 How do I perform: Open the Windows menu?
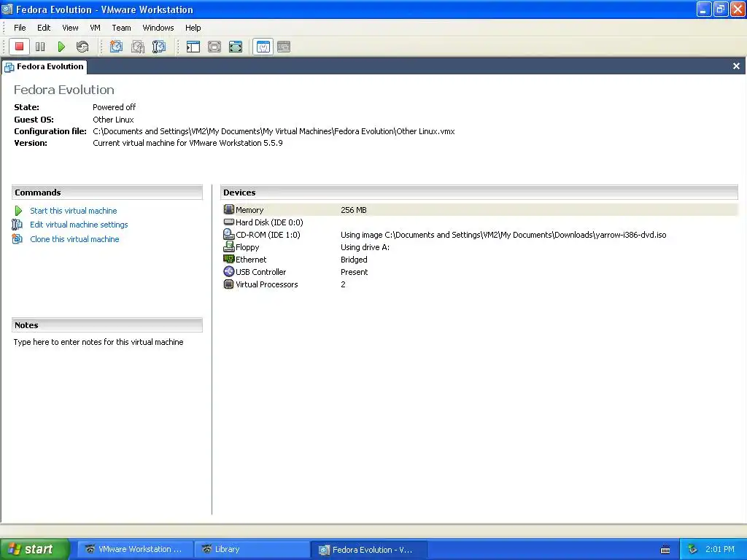[x=158, y=28]
